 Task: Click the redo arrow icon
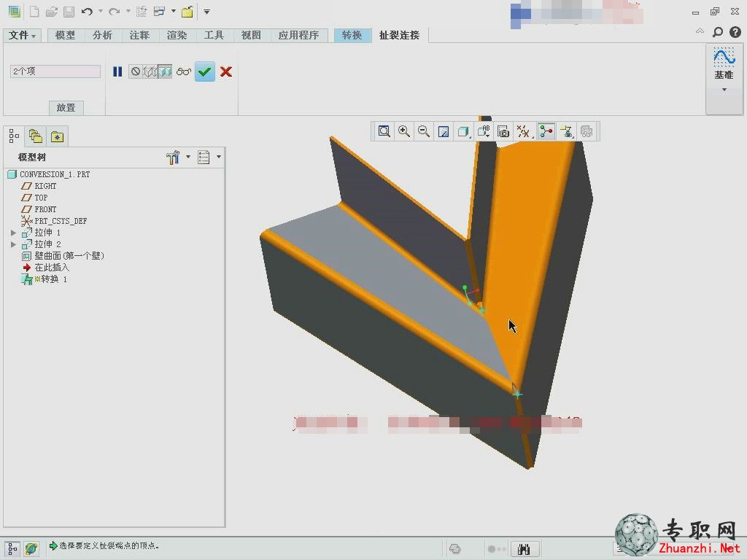(115, 12)
